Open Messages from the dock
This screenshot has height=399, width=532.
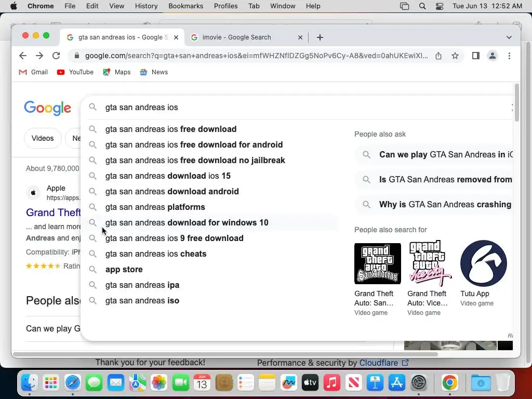click(94, 383)
